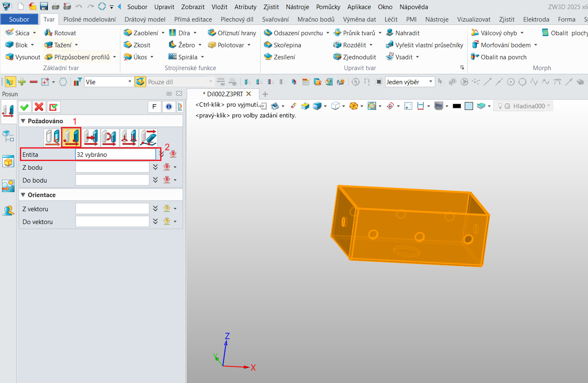588x383 pixels.
Task: Click the red minus remove-selection icon
Action: click(x=34, y=82)
